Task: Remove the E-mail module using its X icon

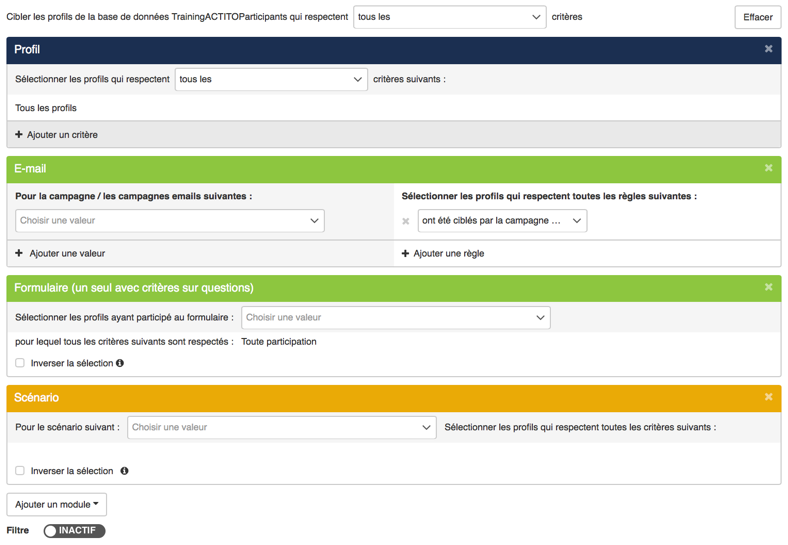Action: tap(768, 168)
